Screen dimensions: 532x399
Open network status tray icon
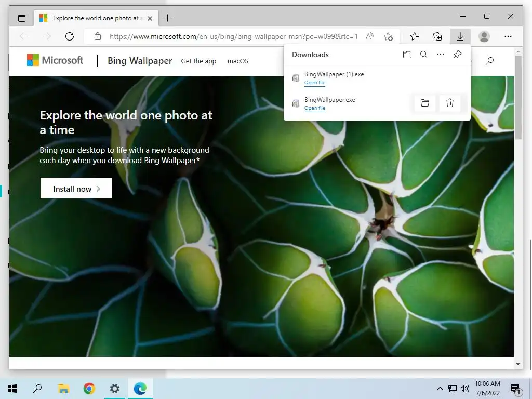tap(453, 389)
